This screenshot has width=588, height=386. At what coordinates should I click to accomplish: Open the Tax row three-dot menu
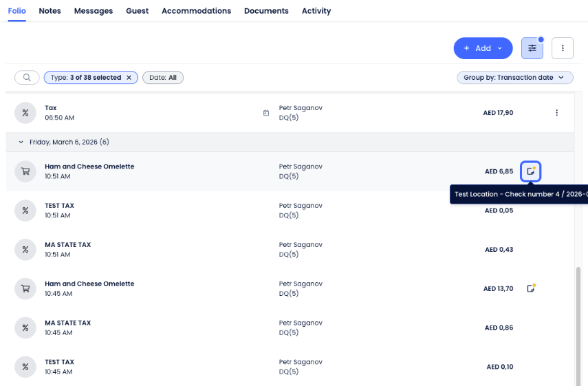(556, 113)
